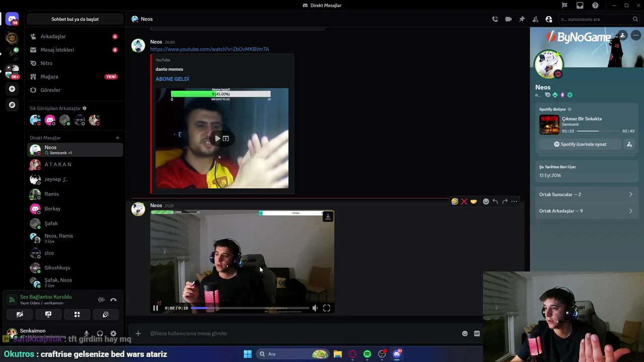Reply to the Neos video message
Viewport: 644px width, 362px height.
tap(495, 201)
